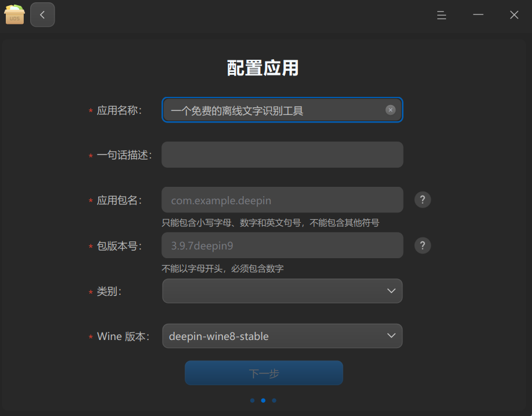Click the hint 不能以字母开头，必须包含数字
Viewport: 532px width, 416px height.
222,269
